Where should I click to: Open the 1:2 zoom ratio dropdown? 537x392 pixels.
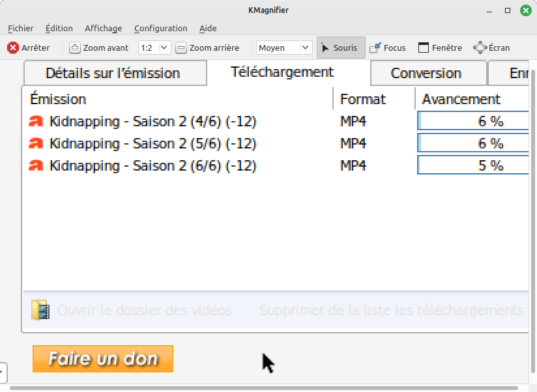[x=154, y=48]
